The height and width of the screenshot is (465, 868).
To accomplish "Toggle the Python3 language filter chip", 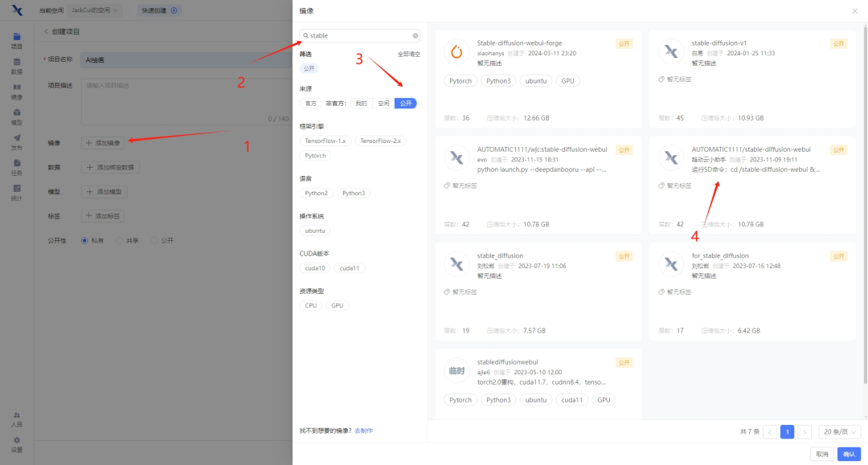I will click(354, 193).
